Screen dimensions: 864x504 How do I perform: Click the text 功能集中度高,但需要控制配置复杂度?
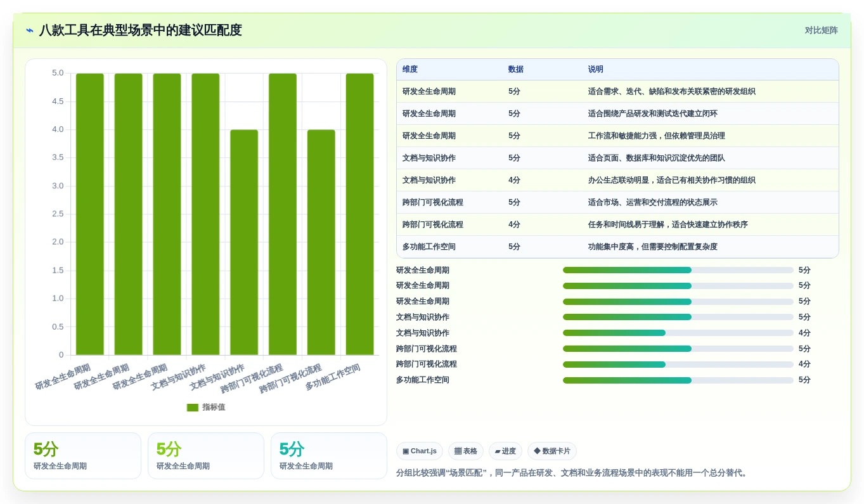pyautogui.click(x=653, y=247)
